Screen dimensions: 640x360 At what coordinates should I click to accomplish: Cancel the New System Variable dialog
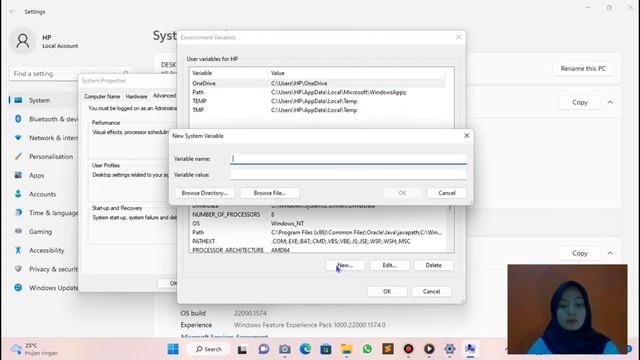(x=447, y=193)
